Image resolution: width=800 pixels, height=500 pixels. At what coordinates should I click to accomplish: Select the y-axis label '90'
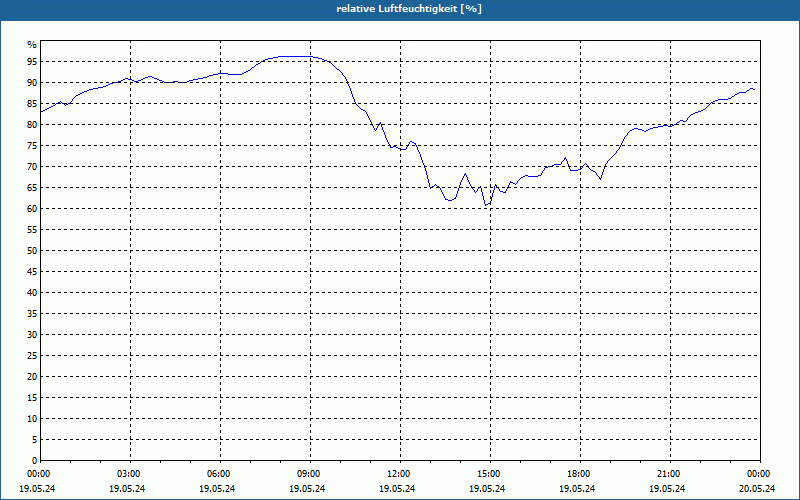[32, 83]
